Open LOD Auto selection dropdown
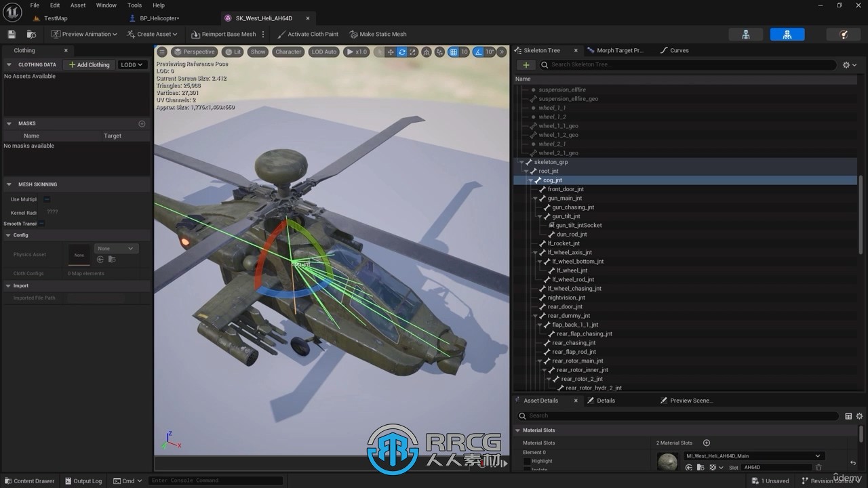Image resolution: width=868 pixels, height=488 pixels. (x=324, y=52)
